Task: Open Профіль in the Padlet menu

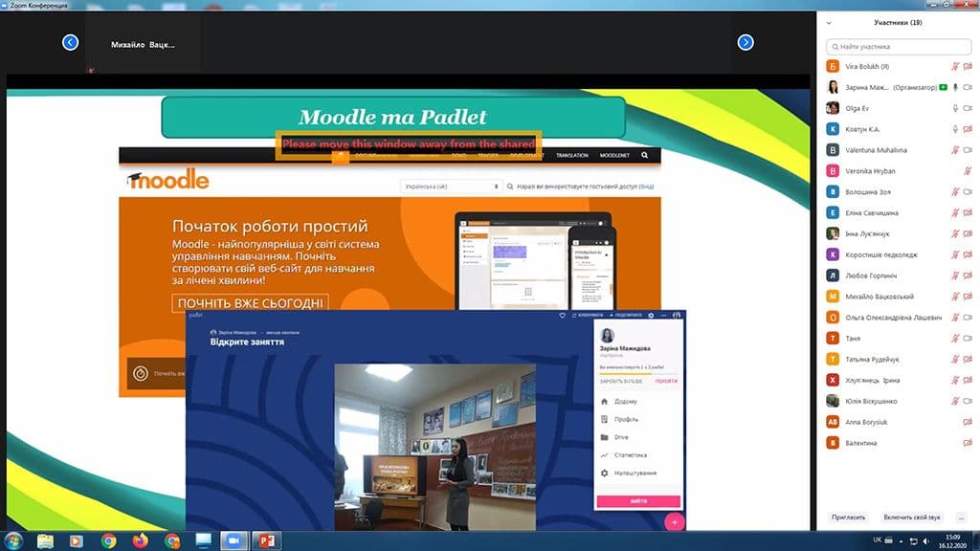Action: coord(626,419)
